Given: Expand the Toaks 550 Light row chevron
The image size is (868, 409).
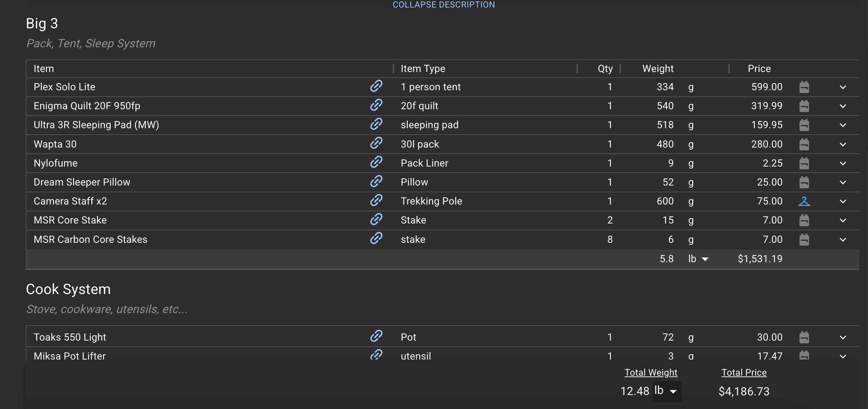Looking at the screenshot, I should pos(843,337).
